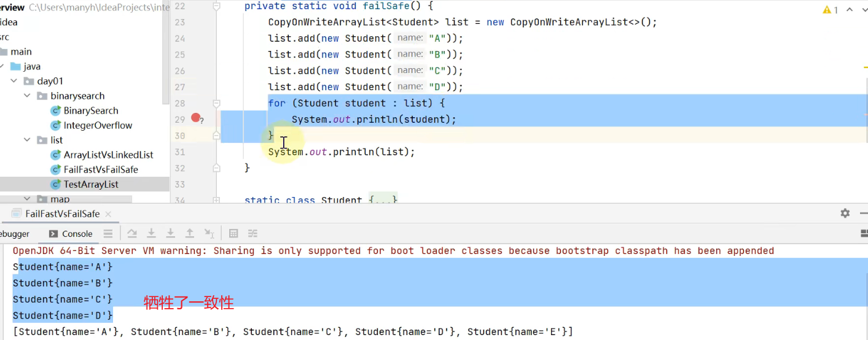Close the FailFastVsFailSafe debug session tab
Viewport: 868px width, 340px height.
(108, 214)
